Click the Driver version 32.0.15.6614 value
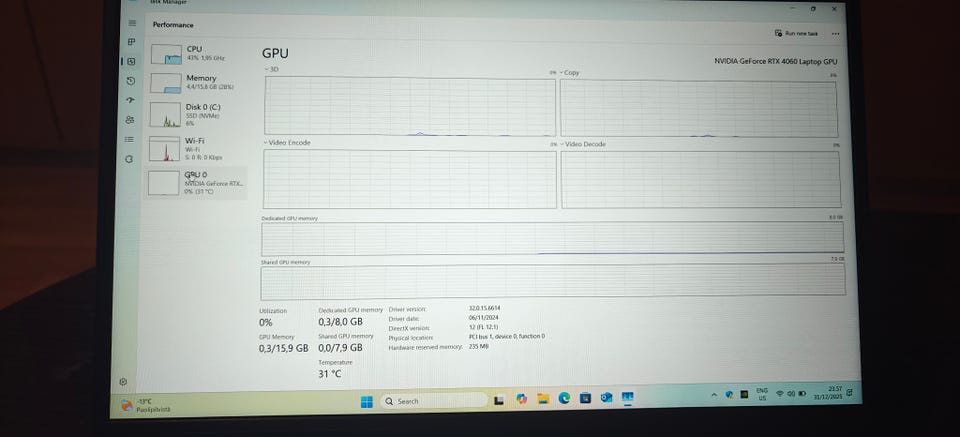 click(x=484, y=308)
